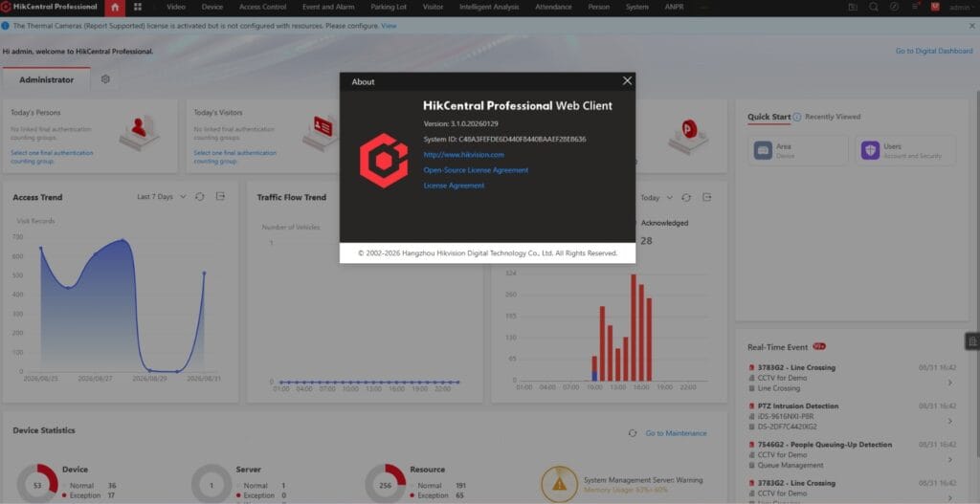Open the Users account and security card
Image resolution: width=980 pixels, height=504 pixels.
pos(905,150)
